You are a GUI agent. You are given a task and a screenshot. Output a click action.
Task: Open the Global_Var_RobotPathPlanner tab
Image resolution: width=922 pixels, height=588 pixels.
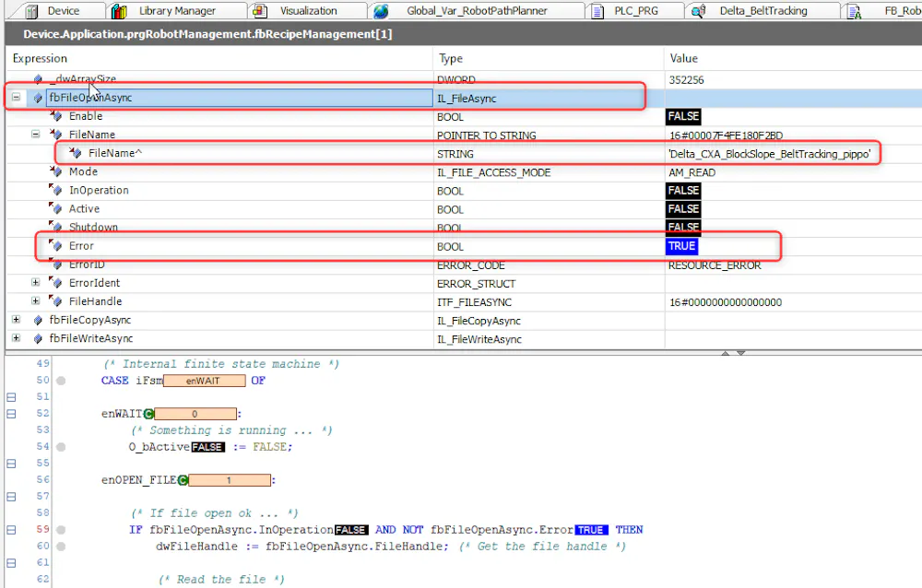477,10
